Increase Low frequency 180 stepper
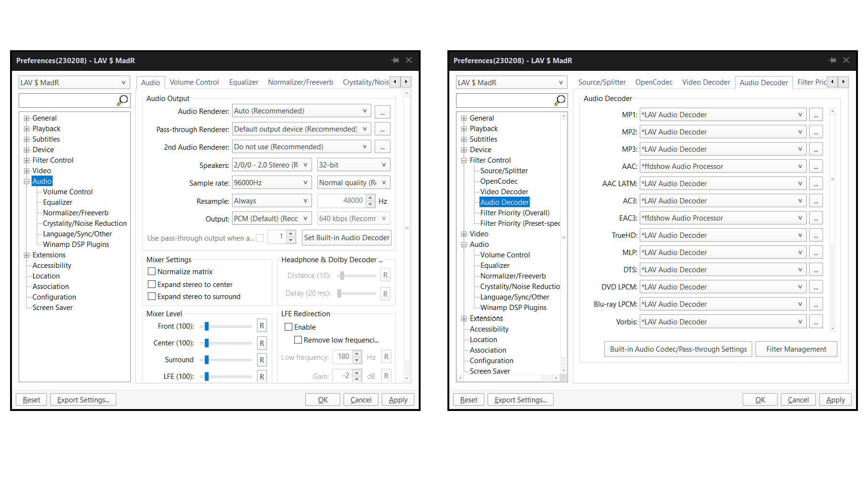The image size is (868, 488). 357,354
